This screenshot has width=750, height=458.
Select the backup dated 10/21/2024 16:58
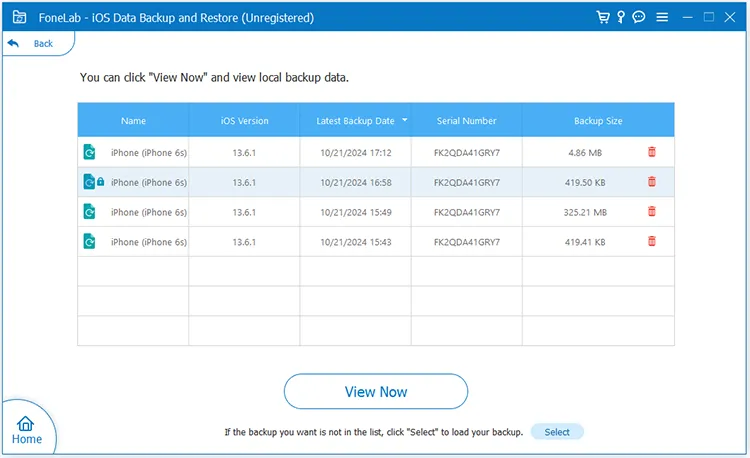pyautogui.click(x=376, y=182)
